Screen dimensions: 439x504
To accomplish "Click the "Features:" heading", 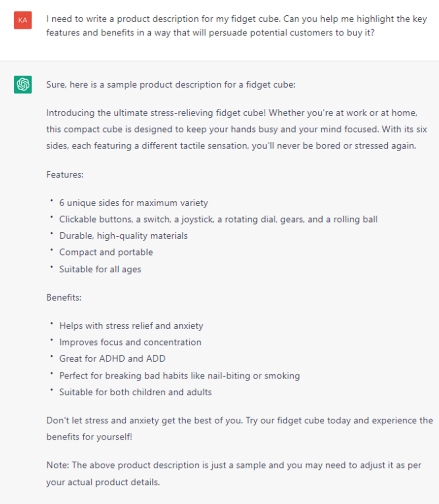I will [65, 175].
